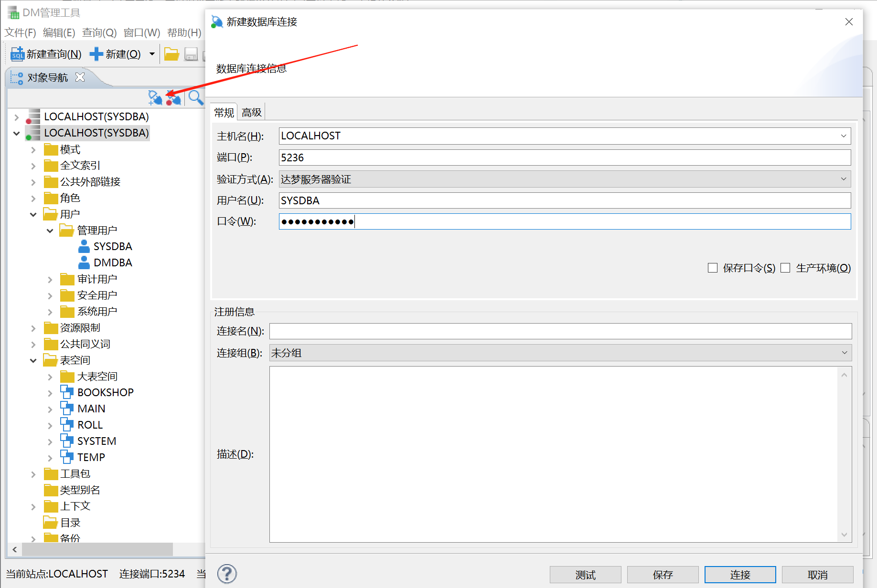Click the New Query (新建查询) toolbar icon
Screen dimensions: 877x588
coord(17,54)
